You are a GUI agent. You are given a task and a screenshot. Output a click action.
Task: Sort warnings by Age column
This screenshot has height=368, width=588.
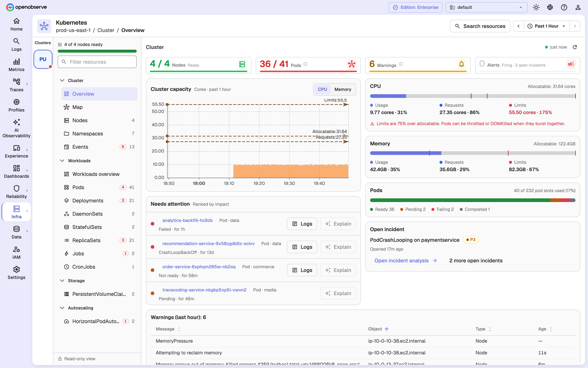[545, 329]
